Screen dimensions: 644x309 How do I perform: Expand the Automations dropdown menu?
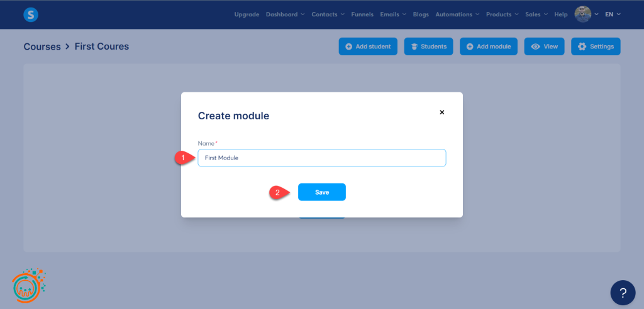pos(457,14)
